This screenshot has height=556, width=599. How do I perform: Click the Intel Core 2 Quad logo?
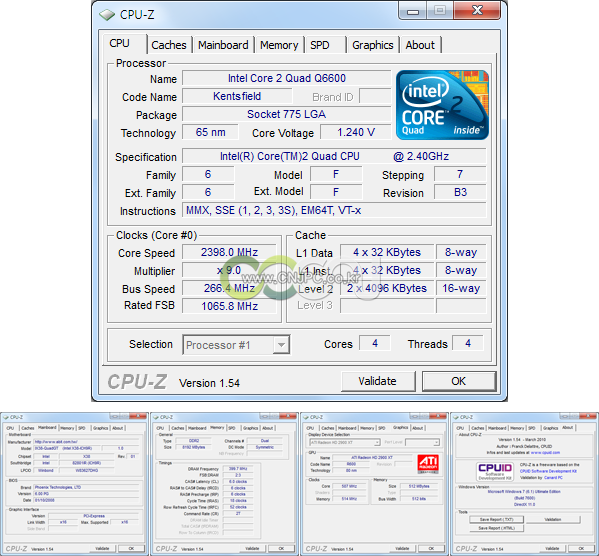tap(442, 104)
